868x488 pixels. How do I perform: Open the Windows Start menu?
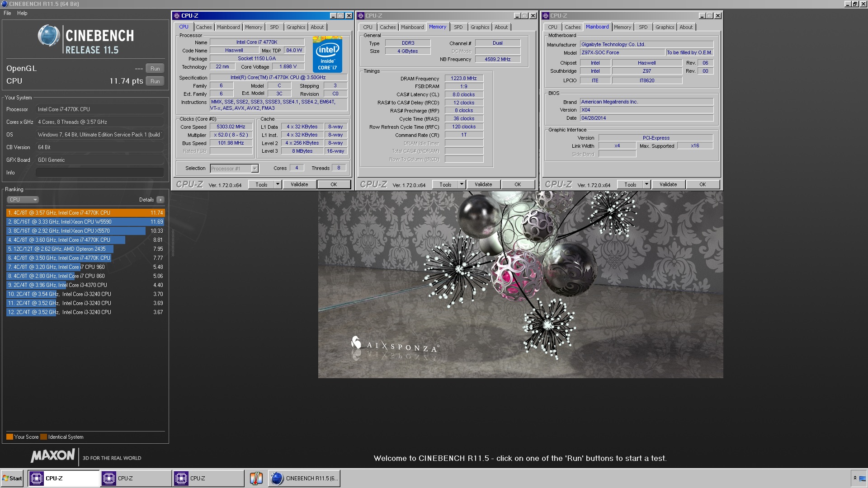coord(12,478)
